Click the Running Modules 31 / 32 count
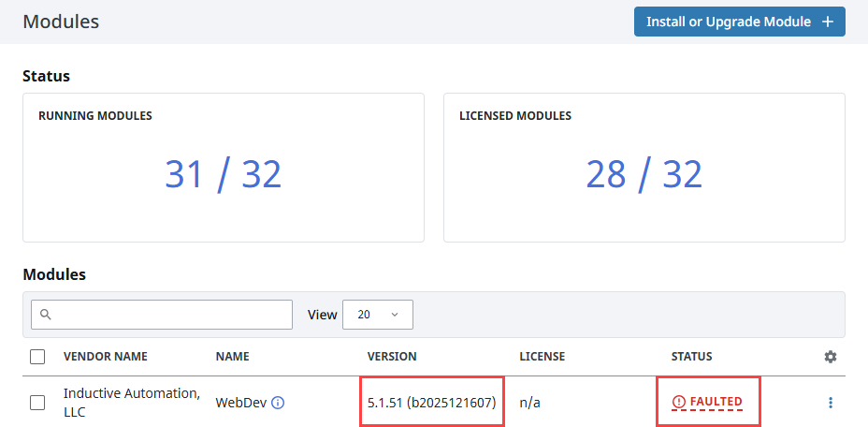Screen dimensions: 868x427 point(223,174)
